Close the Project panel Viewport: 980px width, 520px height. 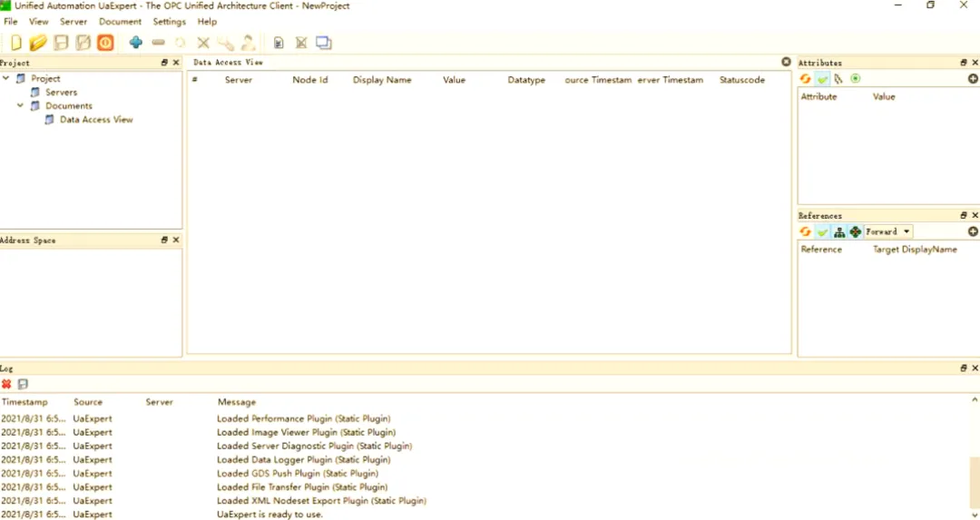[176, 63]
